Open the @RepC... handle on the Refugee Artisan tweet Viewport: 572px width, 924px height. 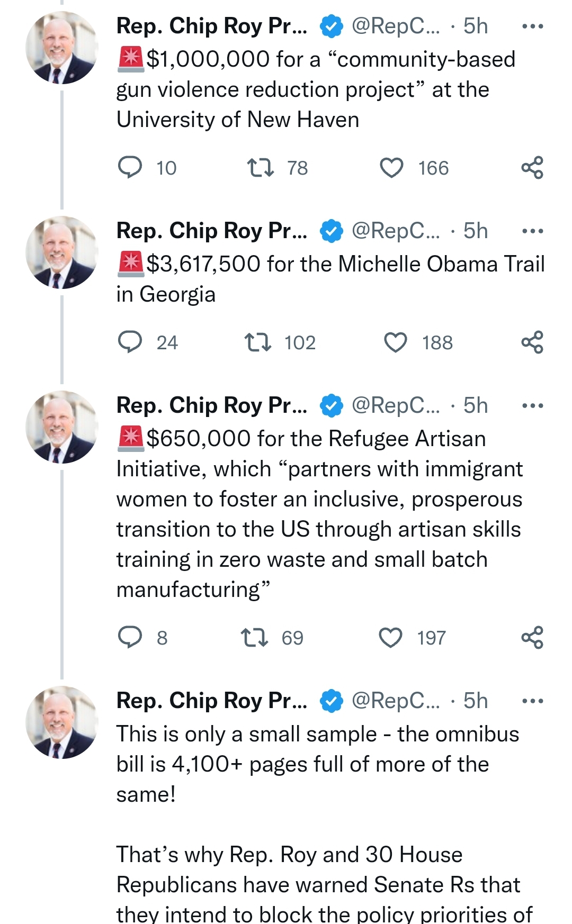point(395,405)
